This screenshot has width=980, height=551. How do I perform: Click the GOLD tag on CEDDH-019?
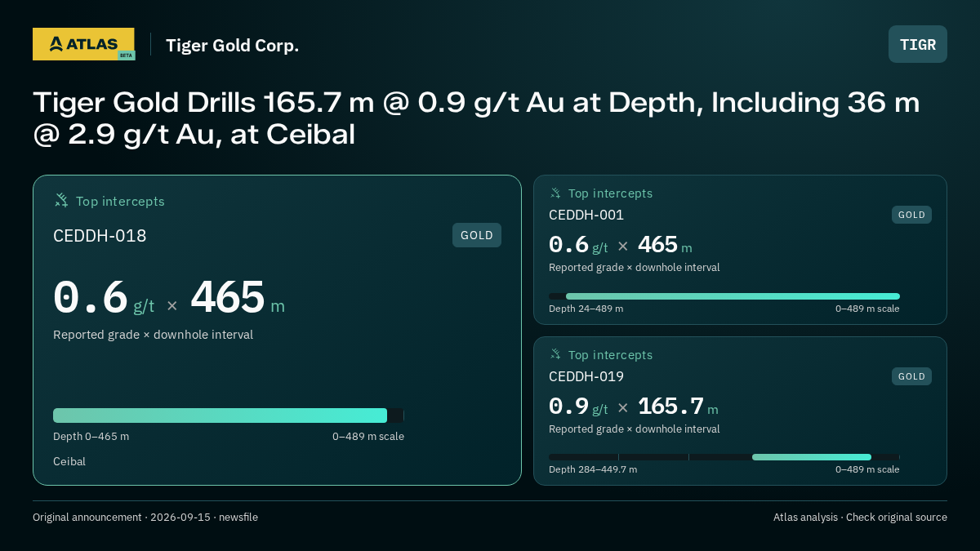pyautogui.click(x=911, y=376)
